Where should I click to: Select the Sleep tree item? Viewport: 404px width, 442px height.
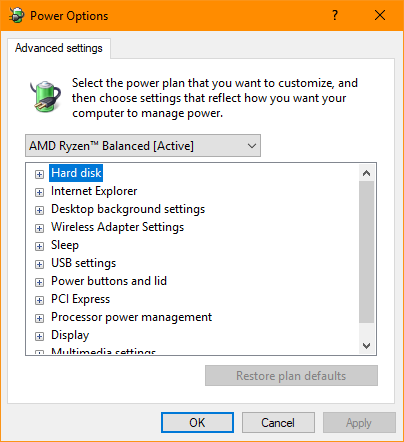click(65, 245)
